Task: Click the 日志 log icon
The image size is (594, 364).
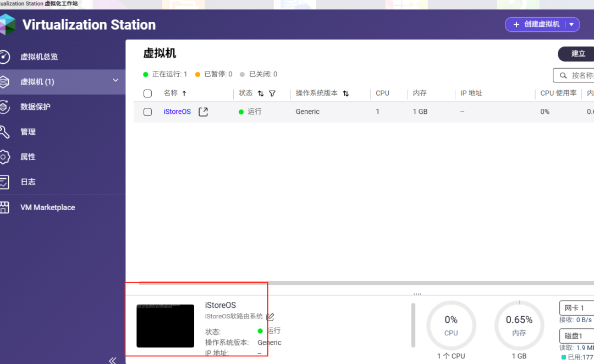Action: 4,182
